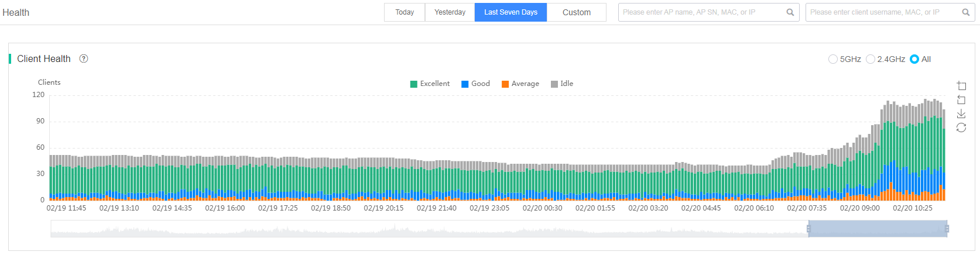The image size is (980, 255).
Task: Select the All radio option
Action: pyautogui.click(x=920, y=59)
